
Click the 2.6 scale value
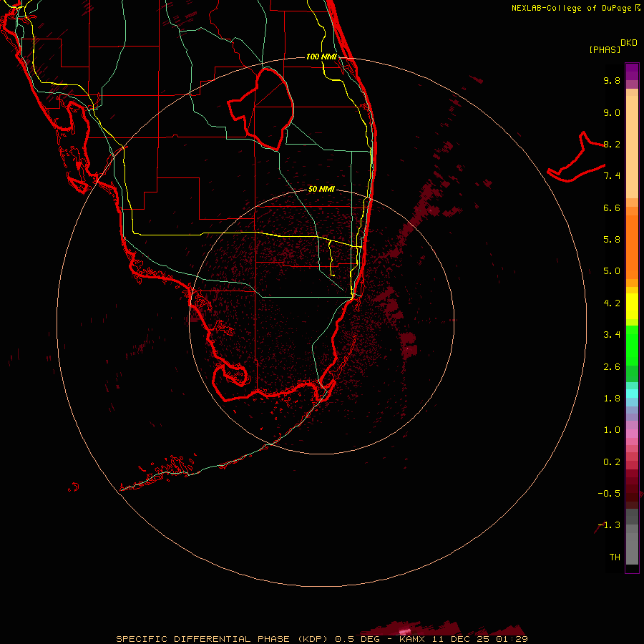(x=612, y=367)
